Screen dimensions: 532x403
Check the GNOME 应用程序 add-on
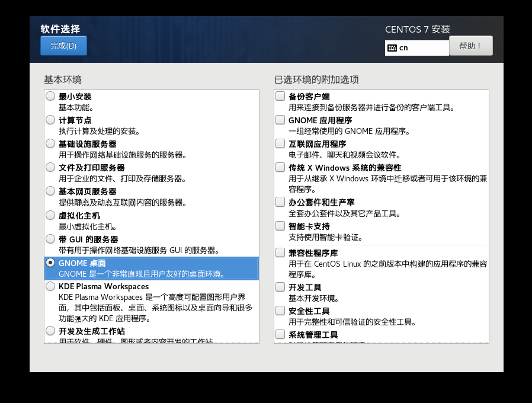coord(280,120)
